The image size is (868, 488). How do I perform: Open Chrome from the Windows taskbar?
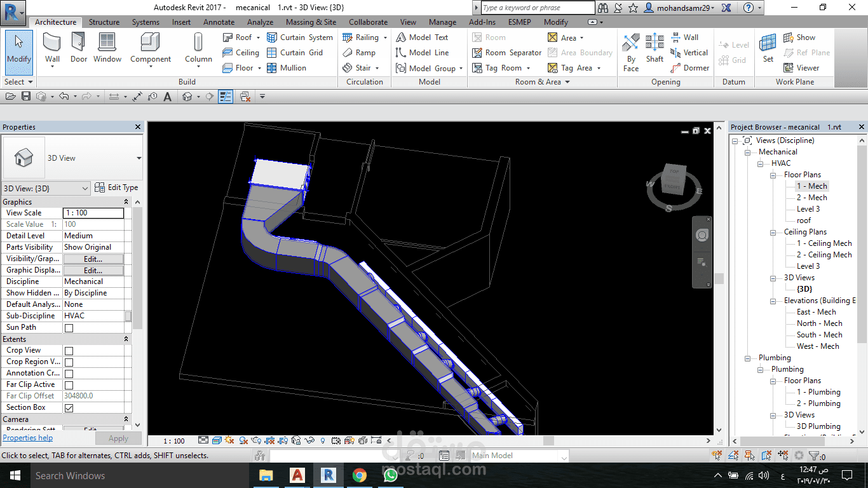click(360, 475)
